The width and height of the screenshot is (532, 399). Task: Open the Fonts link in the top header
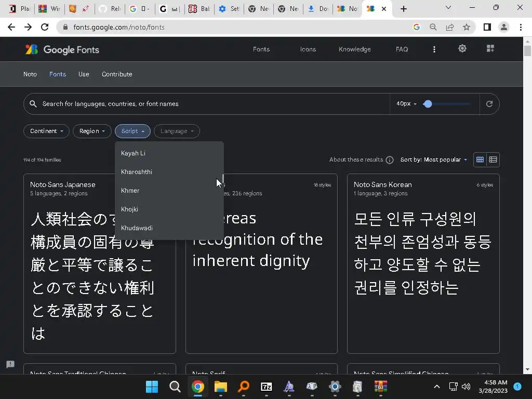pos(261,49)
